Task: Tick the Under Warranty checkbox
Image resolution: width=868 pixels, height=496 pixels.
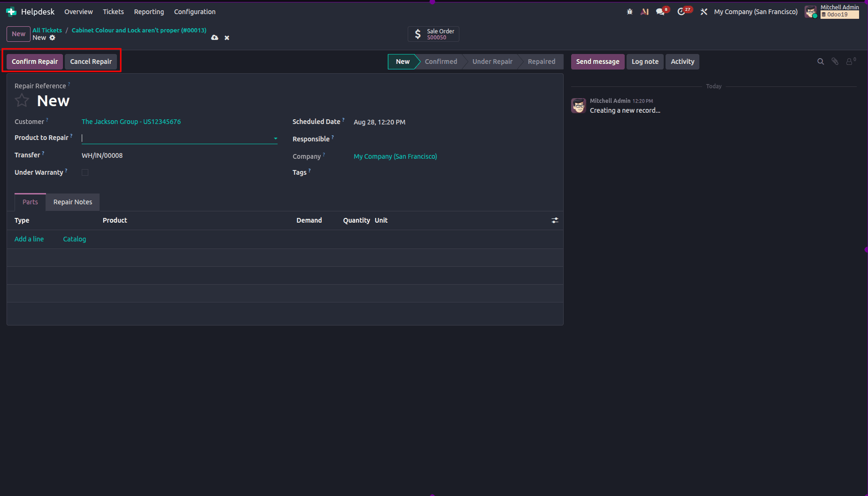Action: (85, 172)
